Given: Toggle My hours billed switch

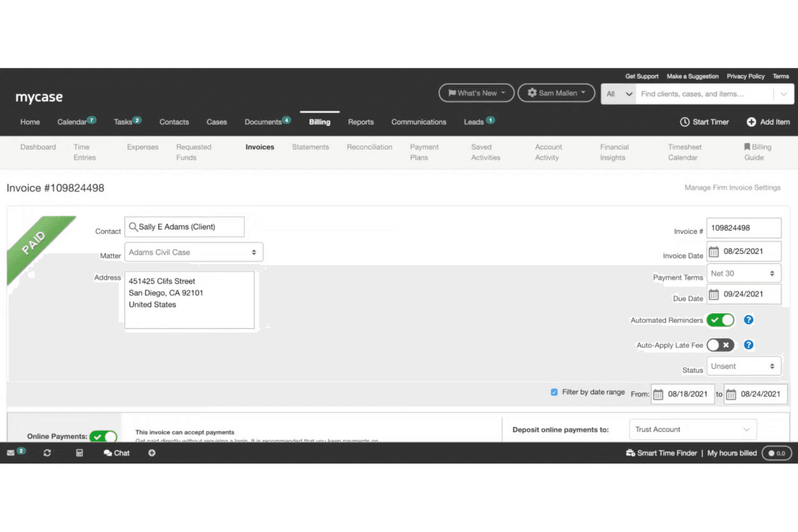Looking at the screenshot, I should coord(776,453).
